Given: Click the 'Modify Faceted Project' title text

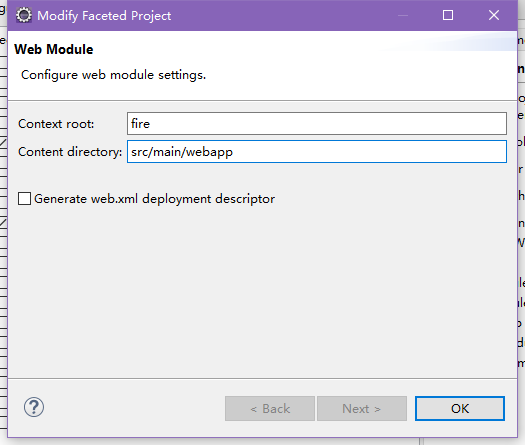Looking at the screenshot, I should pyautogui.click(x=104, y=16).
